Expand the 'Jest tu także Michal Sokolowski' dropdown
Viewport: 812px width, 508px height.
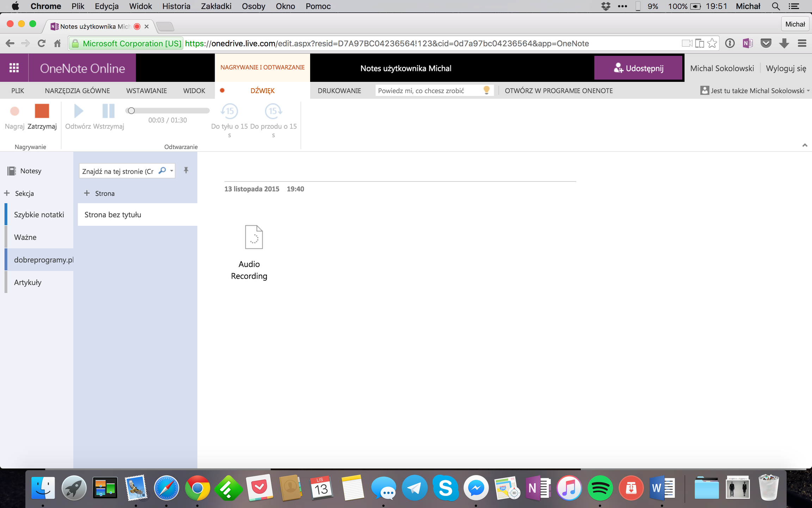[808, 91]
